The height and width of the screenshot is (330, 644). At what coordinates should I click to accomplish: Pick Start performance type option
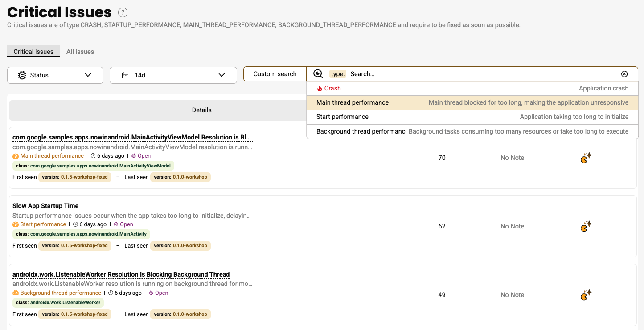click(342, 117)
